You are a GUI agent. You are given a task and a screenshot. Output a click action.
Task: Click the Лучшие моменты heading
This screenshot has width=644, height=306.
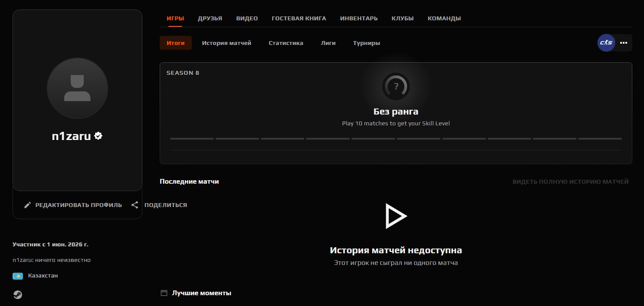pyautogui.click(x=202, y=293)
